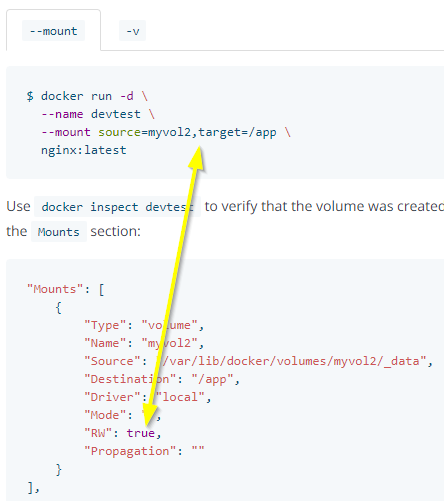Click the true value next to RW
The image size is (444, 501).
point(141,433)
